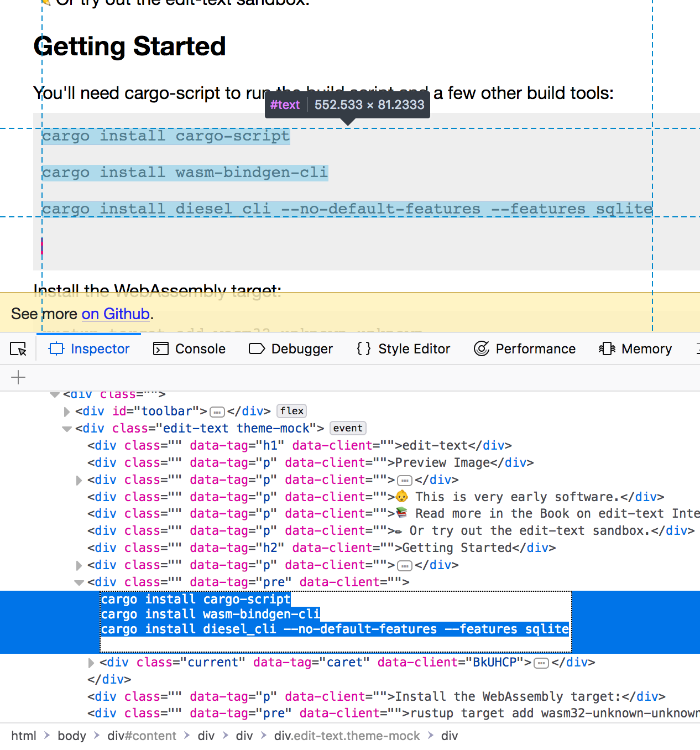Click ellipsis badge in third p div

[x=405, y=481]
